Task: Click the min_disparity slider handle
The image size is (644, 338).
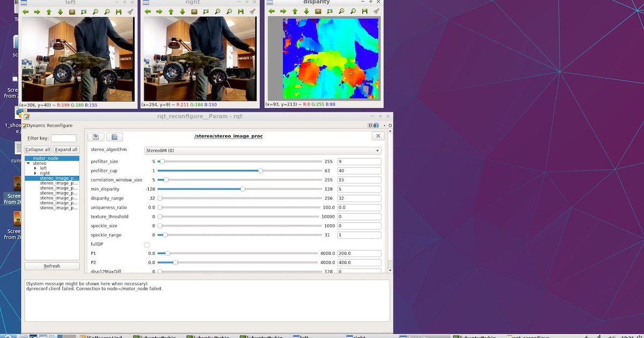Action: click(243, 189)
